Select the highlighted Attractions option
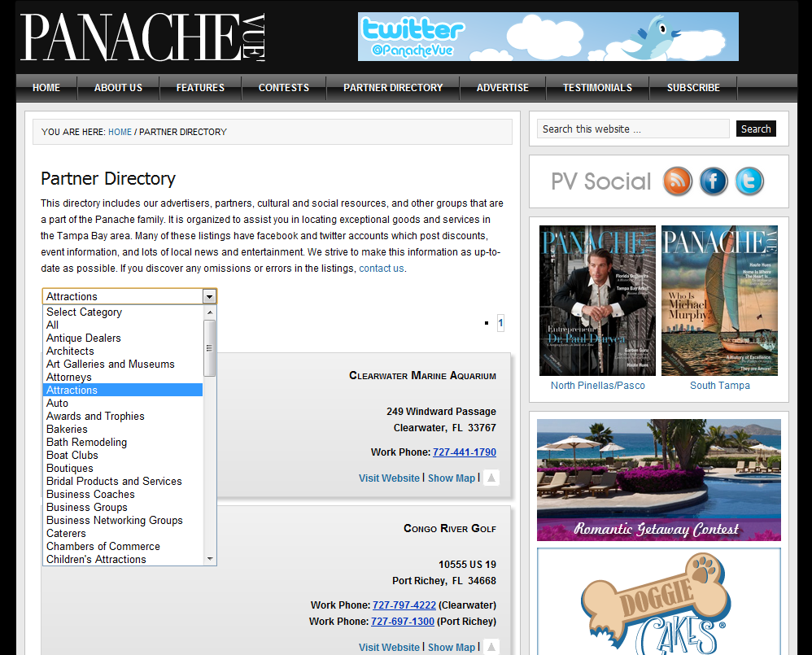 pyautogui.click(x=123, y=390)
